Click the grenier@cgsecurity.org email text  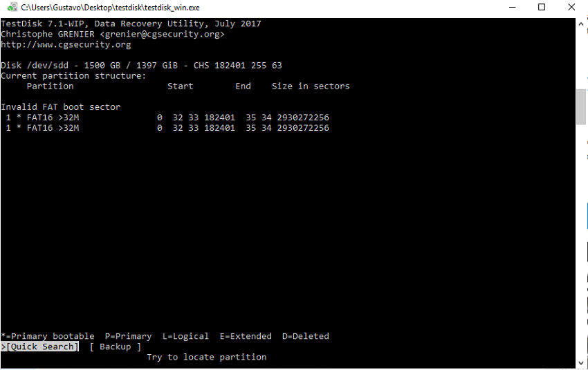[x=162, y=34]
